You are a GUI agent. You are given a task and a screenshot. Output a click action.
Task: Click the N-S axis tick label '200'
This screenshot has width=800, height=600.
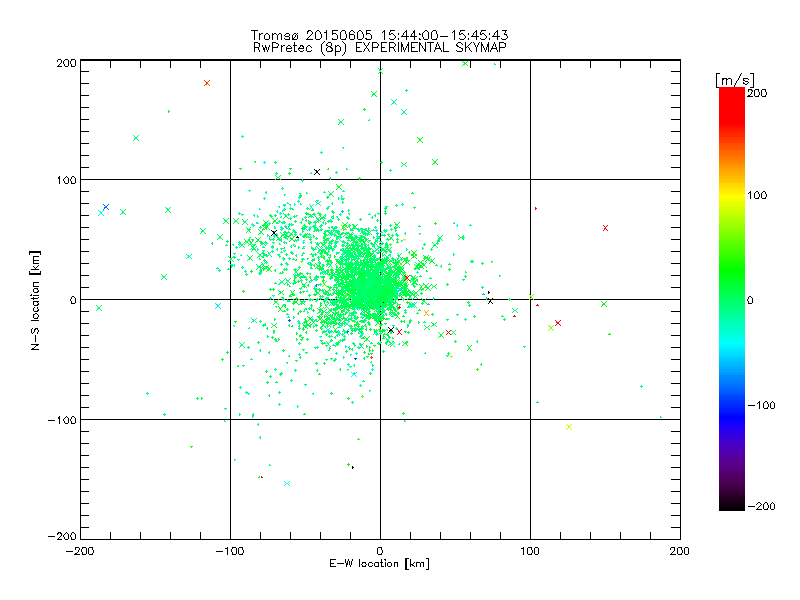click(x=66, y=63)
